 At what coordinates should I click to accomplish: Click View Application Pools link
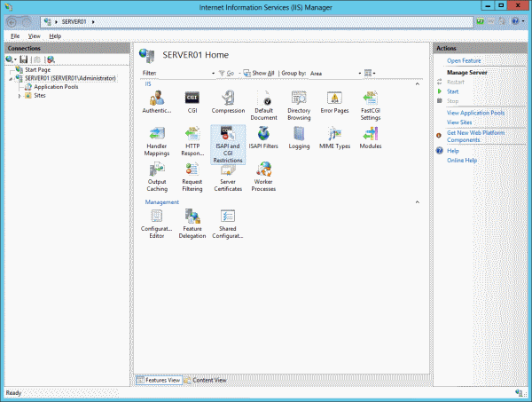475,113
